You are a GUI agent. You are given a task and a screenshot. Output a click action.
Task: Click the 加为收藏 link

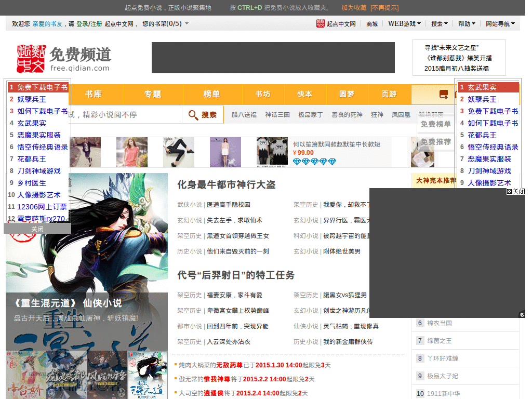tap(354, 8)
